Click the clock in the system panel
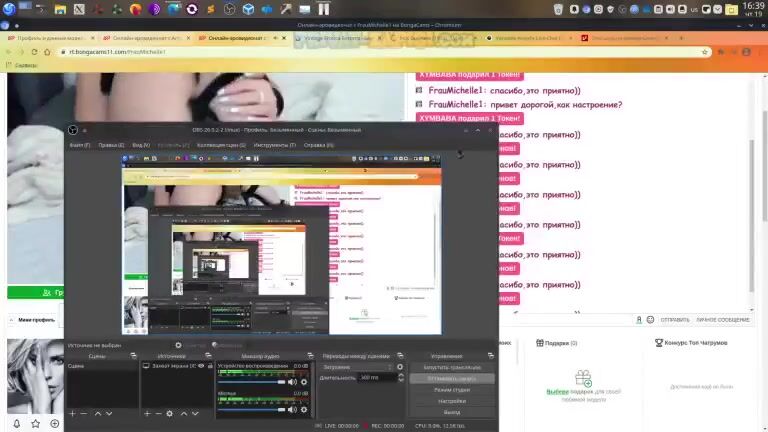 click(753, 9)
